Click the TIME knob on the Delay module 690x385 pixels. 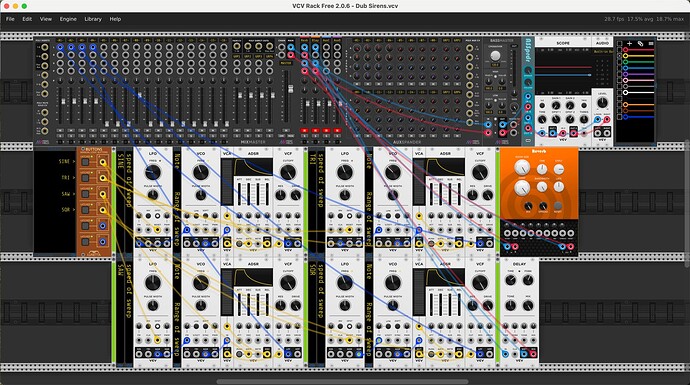click(x=510, y=280)
